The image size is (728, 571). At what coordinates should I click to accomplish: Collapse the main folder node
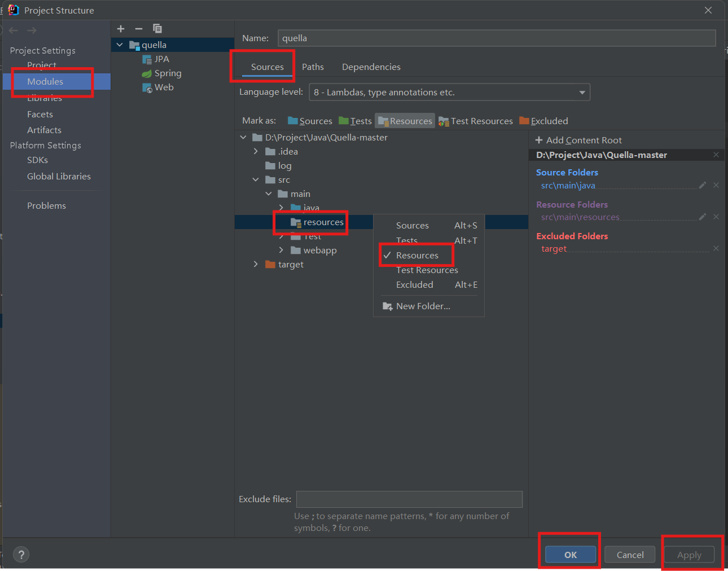coord(269,194)
